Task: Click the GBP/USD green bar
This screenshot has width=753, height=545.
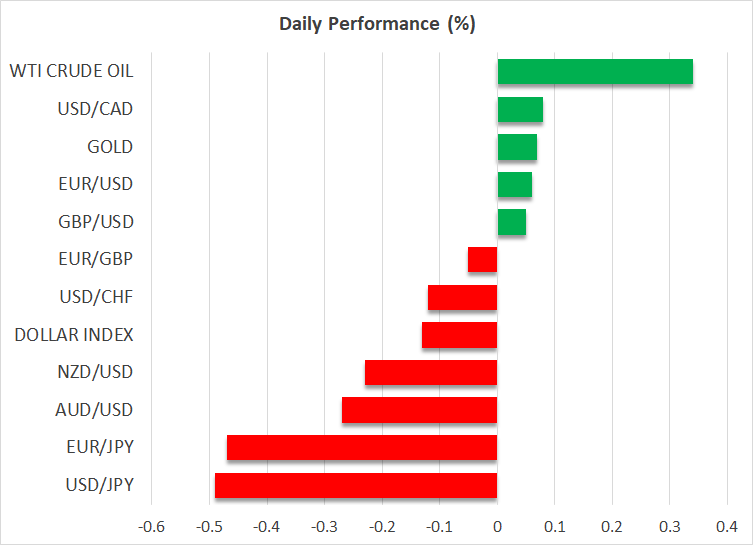Action: 511,222
